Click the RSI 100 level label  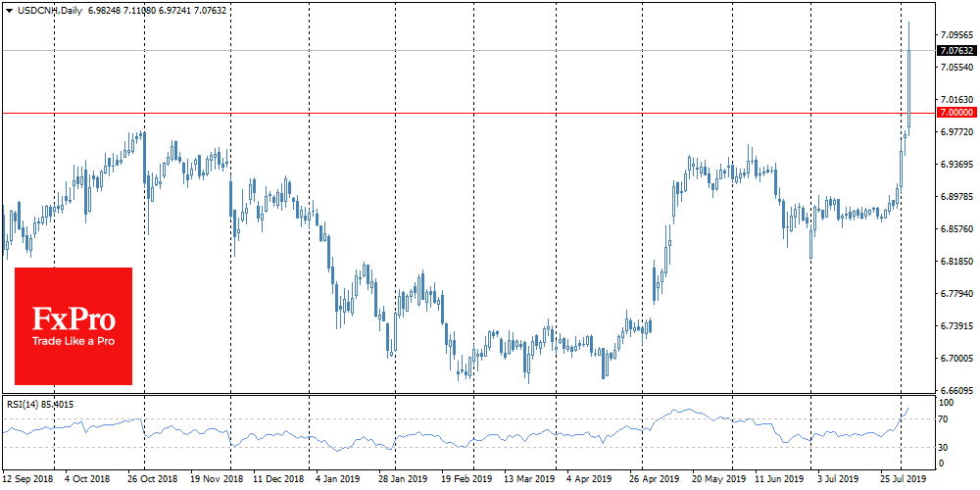(947, 403)
